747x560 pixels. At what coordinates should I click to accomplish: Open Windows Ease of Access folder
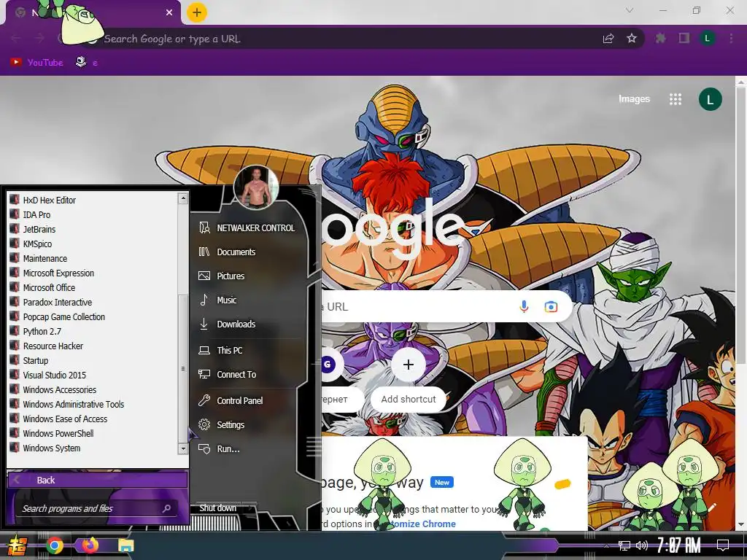(65, 419)
